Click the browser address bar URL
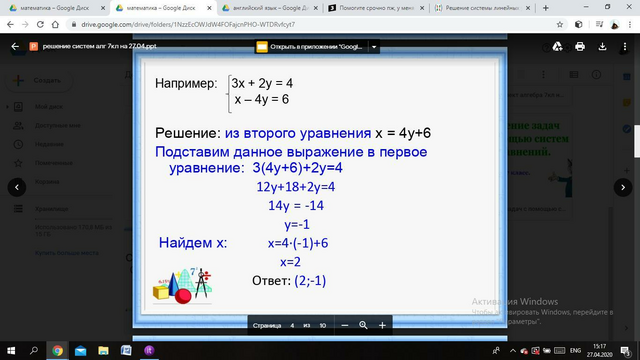Viewport: 640px width, 360px height. (x=188, y=24)
